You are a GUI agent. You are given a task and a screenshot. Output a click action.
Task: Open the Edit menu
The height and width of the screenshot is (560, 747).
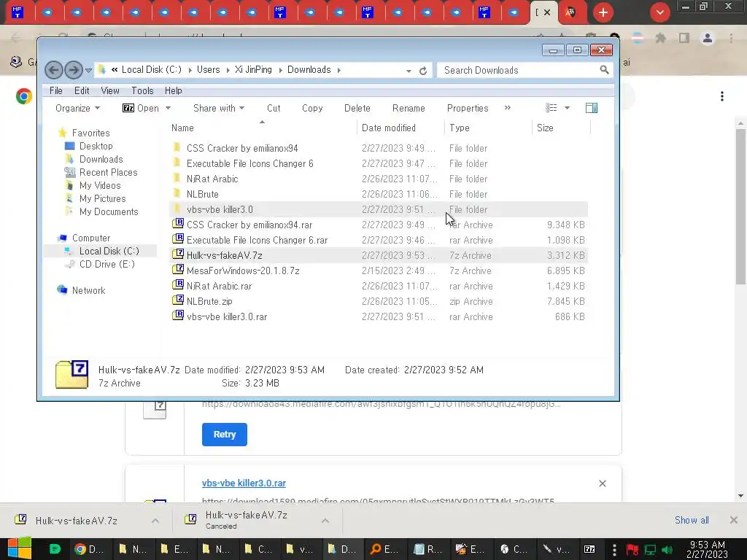82,90
